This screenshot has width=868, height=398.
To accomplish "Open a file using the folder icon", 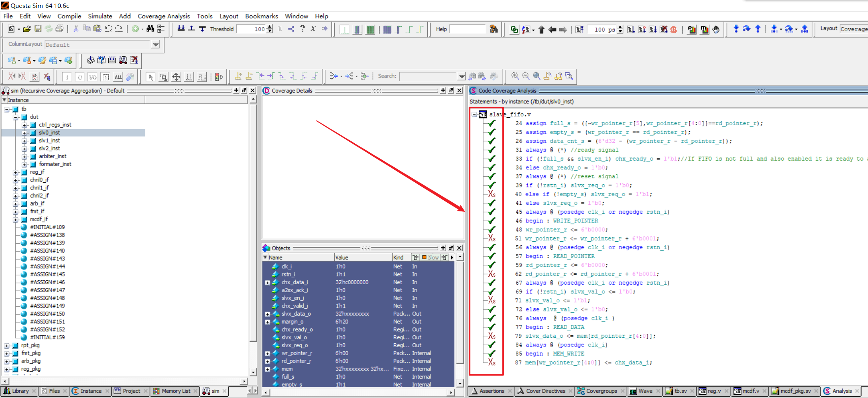I will [x=26, y=29].
